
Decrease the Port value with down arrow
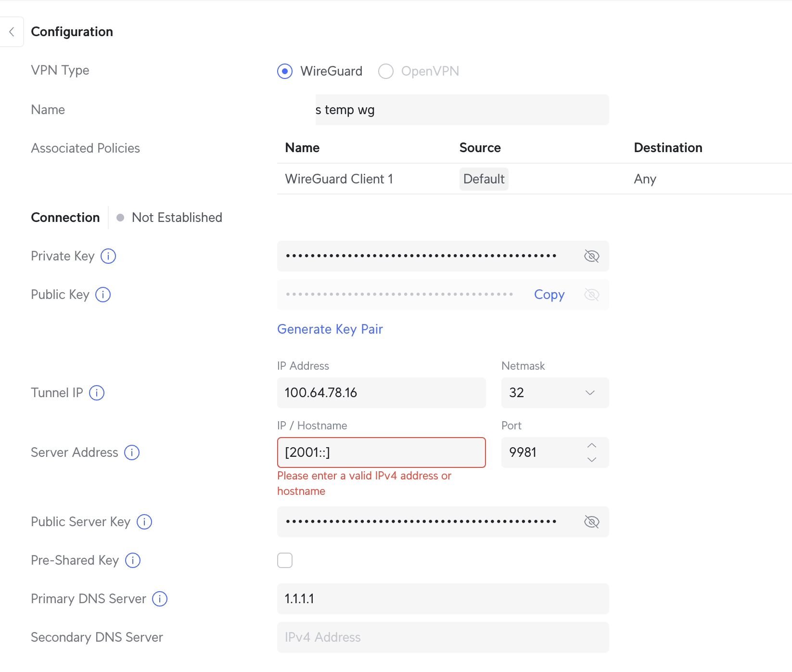click(x=592, y=460)
